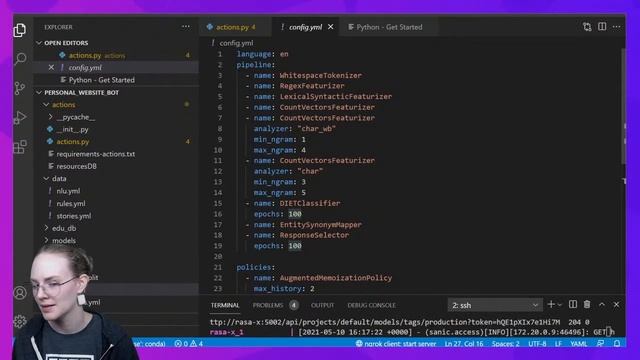Close config.yml in Open Editors list
The width and height of the screenshot is (640, 360).
51,67
